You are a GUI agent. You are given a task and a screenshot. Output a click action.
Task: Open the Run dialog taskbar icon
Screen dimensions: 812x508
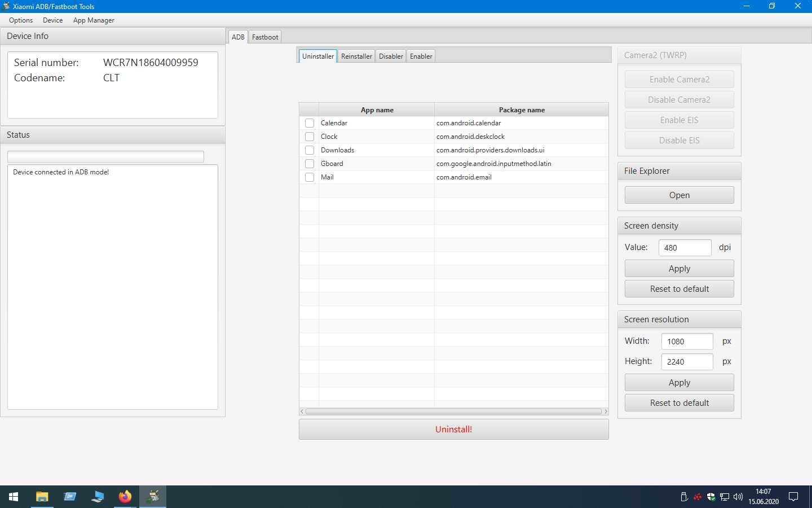coord(70,497)
